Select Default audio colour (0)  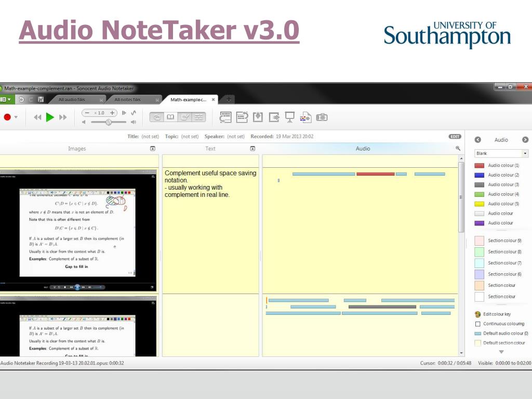click(501, 334)
